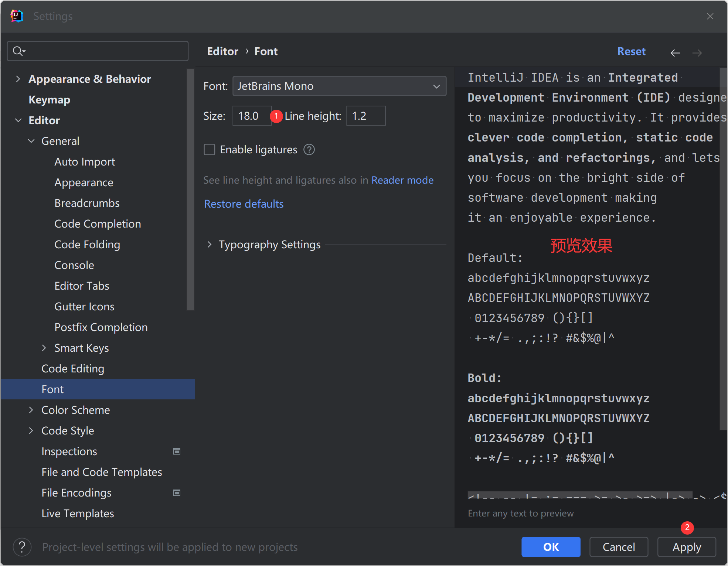Select Postfix Completion page
Image resolution: width=728 pixels, height=566 pixels.
coord(101,327)
